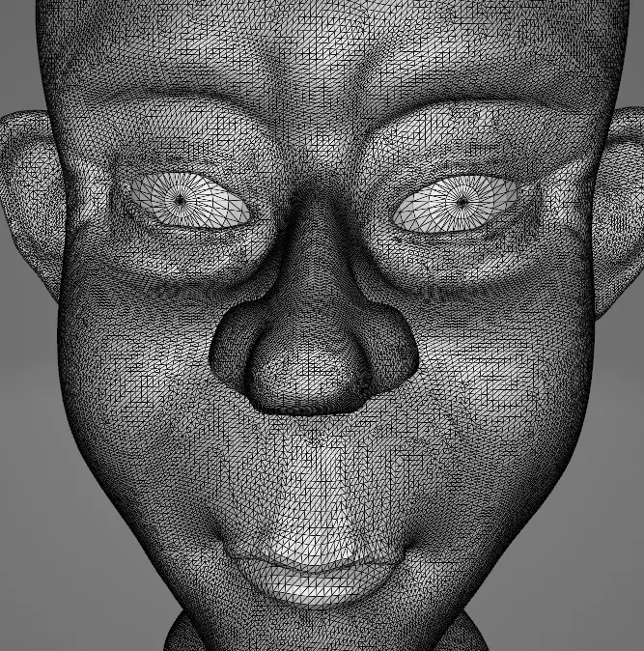The image size is (644, 651).
Task: Click the nose tip on the head mesh
Action: (307, 374)
